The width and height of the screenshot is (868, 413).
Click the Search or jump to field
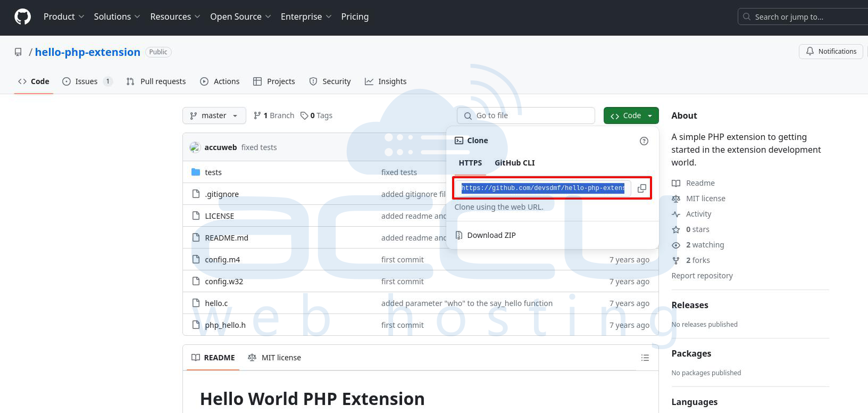click(x=803, y=16)
